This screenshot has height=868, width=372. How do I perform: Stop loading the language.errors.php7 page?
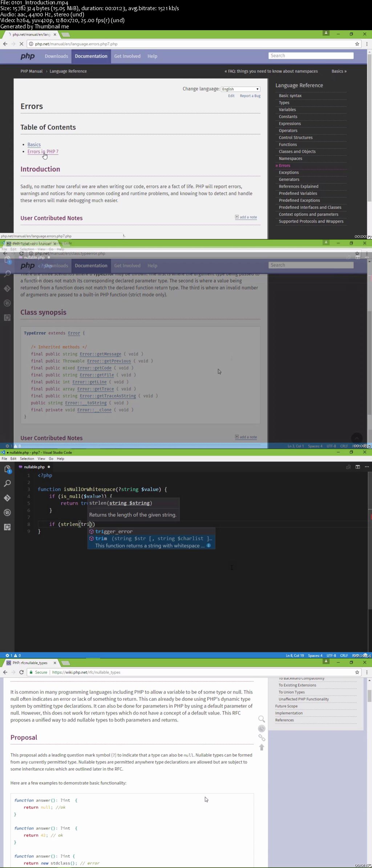coord(21,44)
